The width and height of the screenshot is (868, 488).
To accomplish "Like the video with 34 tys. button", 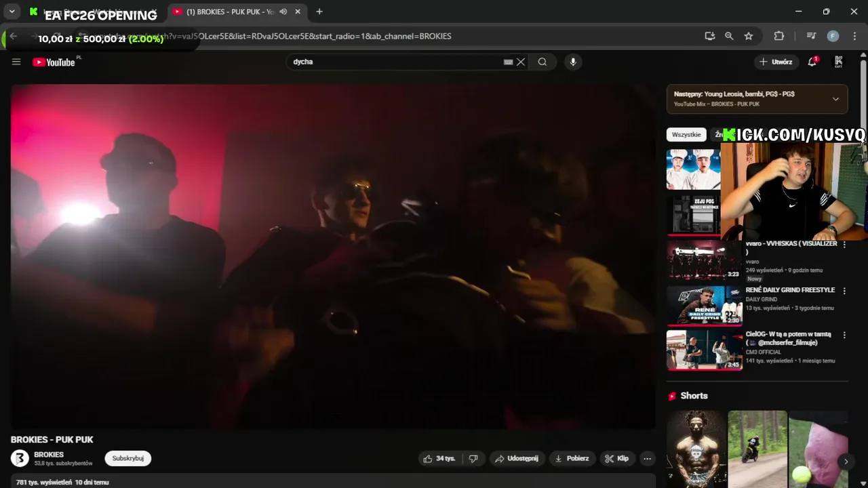I will pyautogui.click(x=439, y=459).
